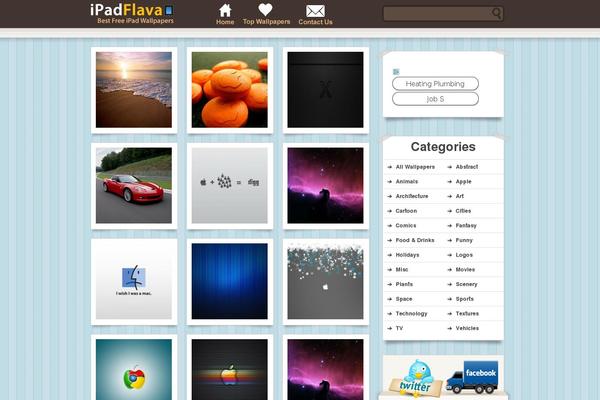Select the Space category
Image resolution: width=600 pixels, height=400 pixels.
click(x=404, y=299)
